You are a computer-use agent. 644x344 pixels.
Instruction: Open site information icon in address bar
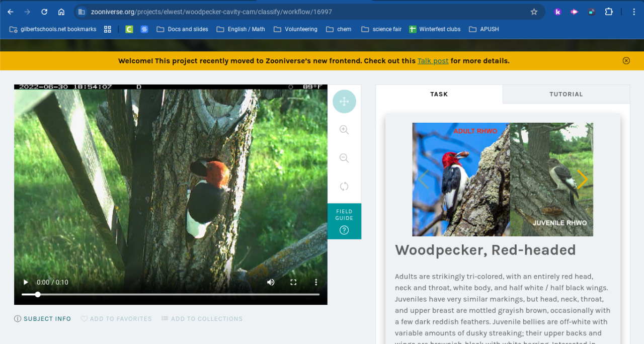coord(82,12)
